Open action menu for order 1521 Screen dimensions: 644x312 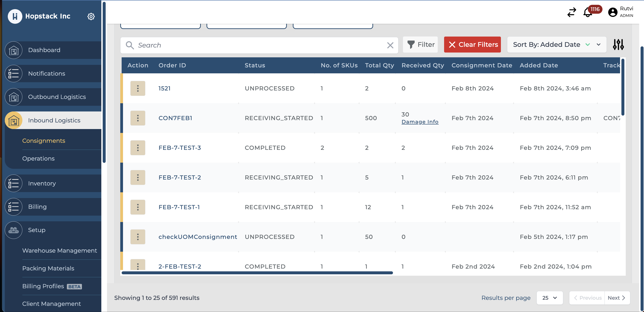pos(138,88)
